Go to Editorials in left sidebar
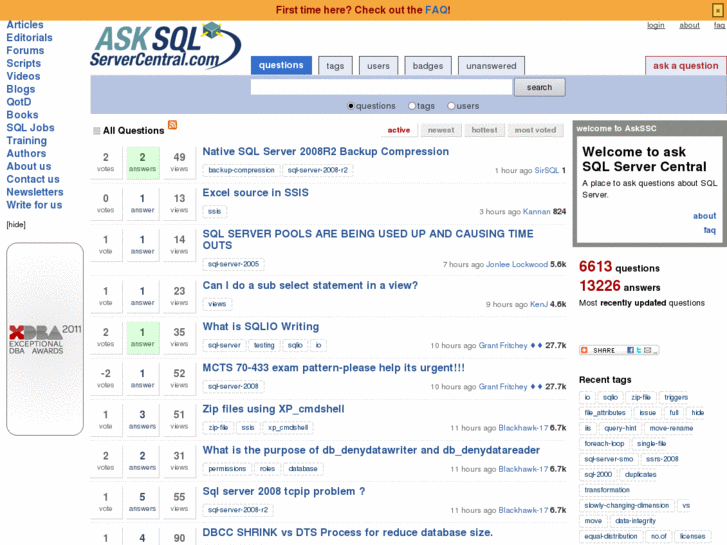The height and width of the screenshot is (545, 727). tap(29, 38)
